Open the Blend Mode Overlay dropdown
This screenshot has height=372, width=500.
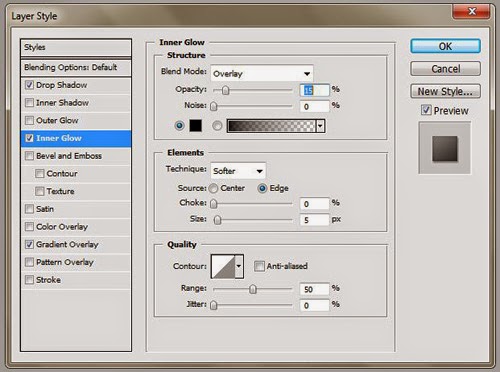point(262,73)
